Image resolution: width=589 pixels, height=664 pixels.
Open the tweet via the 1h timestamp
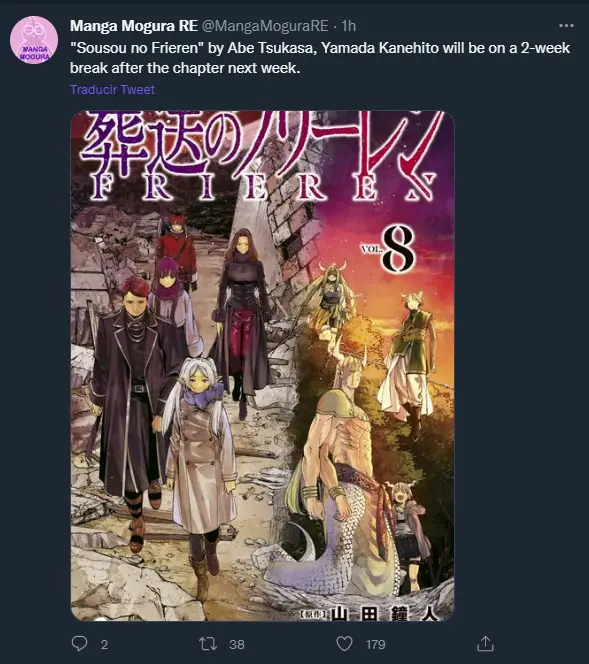point(348,26)
